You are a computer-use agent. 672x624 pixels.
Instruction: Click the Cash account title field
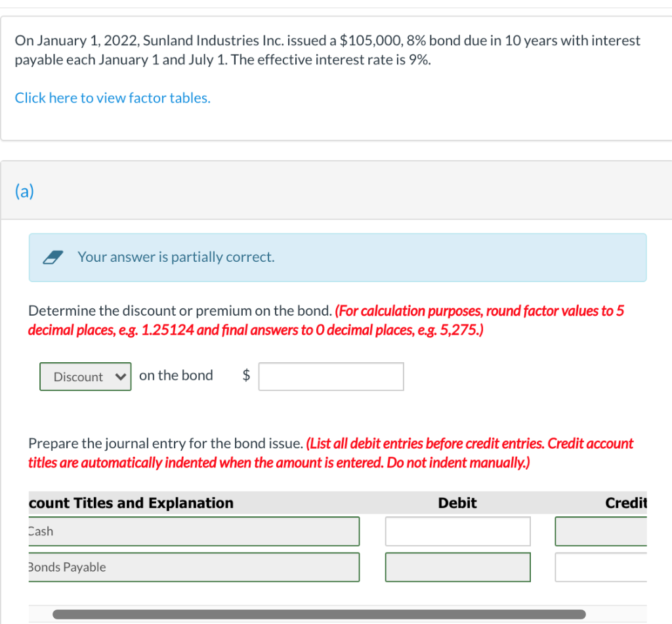tap(194, 531)
